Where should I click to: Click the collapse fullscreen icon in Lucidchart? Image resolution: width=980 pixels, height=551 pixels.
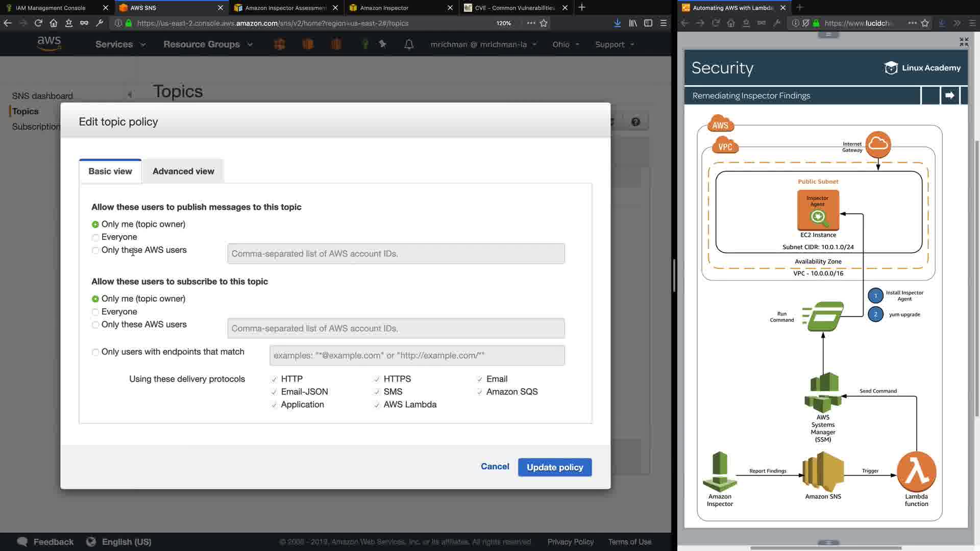pyautogui.click(x=964, y=42)
